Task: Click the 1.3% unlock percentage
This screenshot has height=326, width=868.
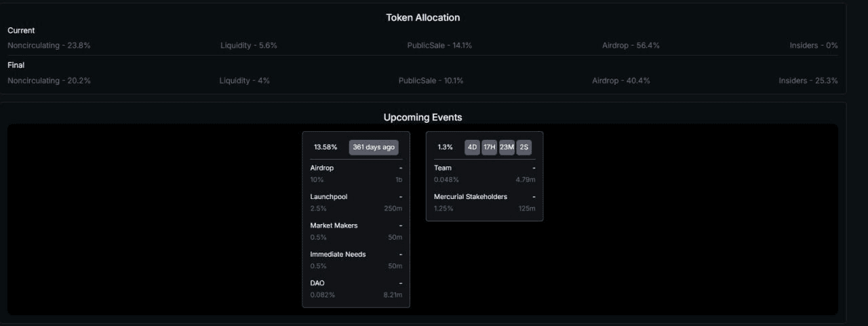Action: coord(445,147)
